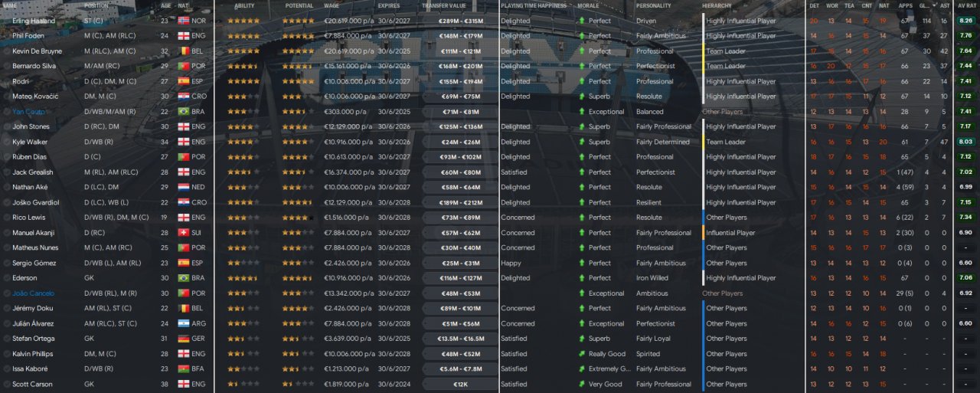Sort by the AV RAT column header
Image resolution: width=980 pixels, height=393 pixels.
(x=966, y=5)
